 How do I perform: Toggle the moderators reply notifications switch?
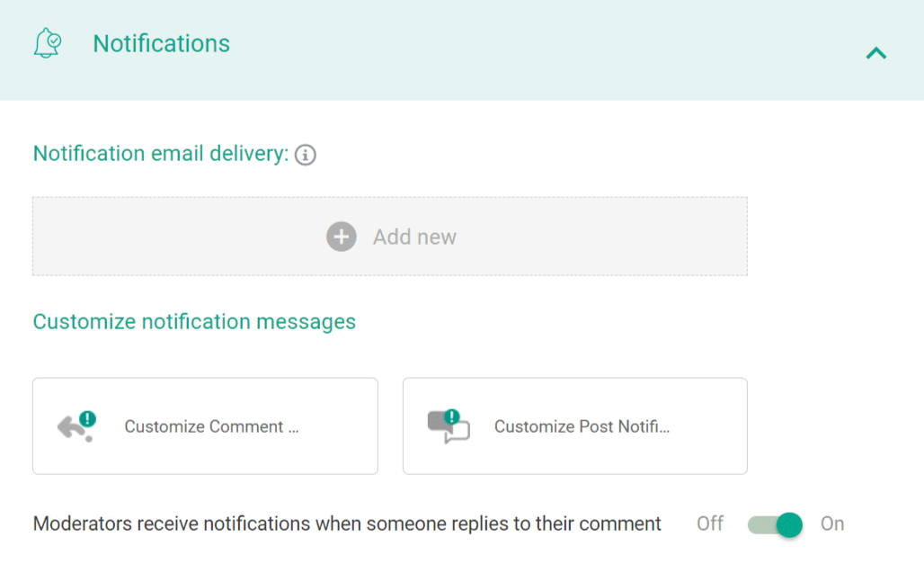pos(774,524)
